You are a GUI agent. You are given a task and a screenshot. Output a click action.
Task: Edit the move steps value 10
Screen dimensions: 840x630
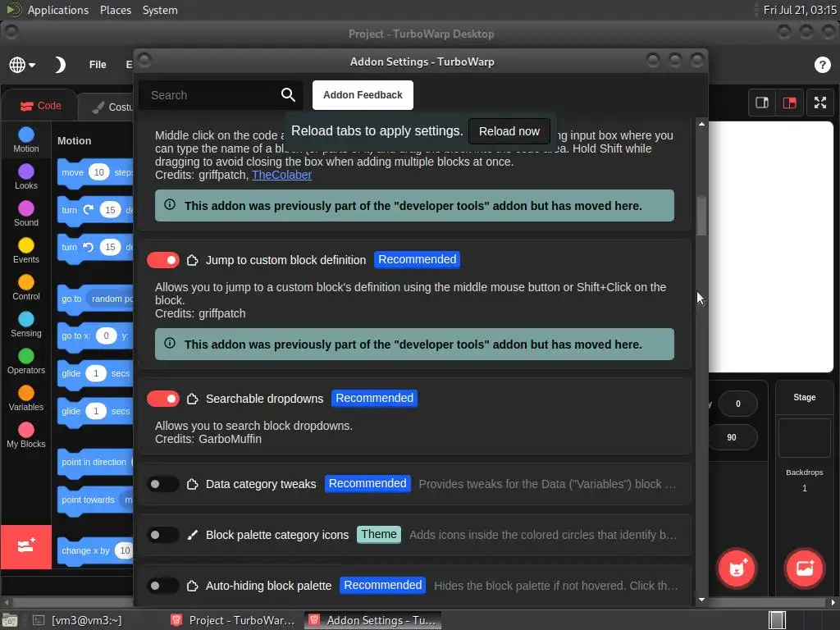click(98, 172)
